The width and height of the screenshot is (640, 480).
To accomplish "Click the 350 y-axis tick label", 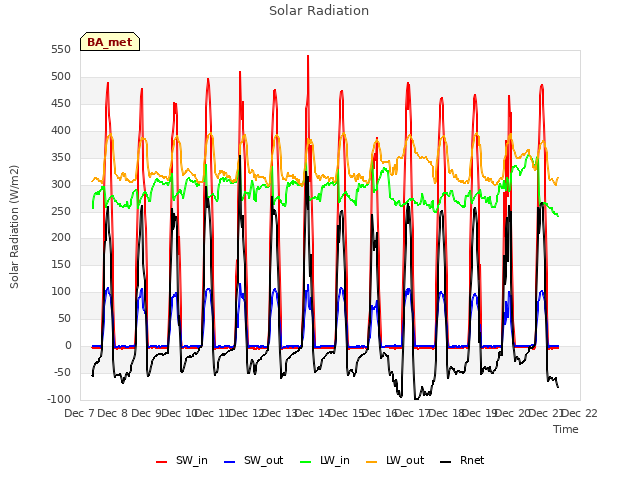I will tap(61, 158).
